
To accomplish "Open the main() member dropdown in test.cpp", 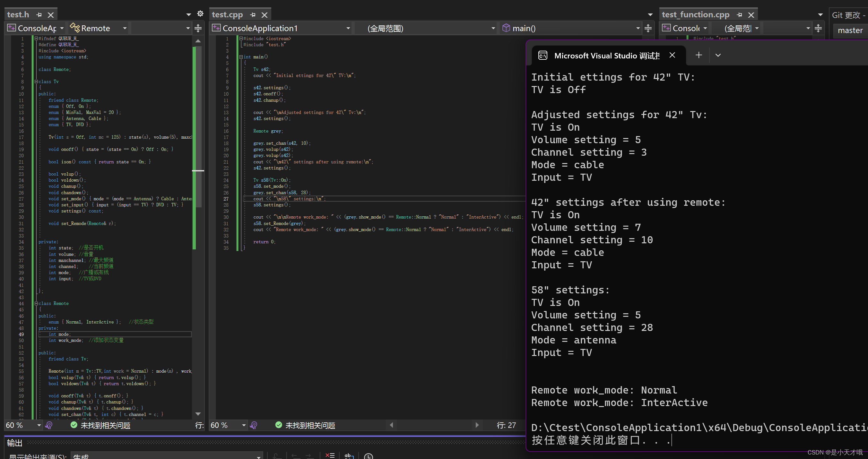I will tap(638, 28).
